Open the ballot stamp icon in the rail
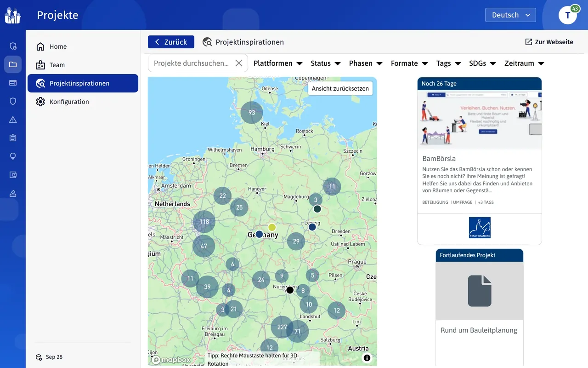Screen dimensions: 588x368 click(13, 193)
